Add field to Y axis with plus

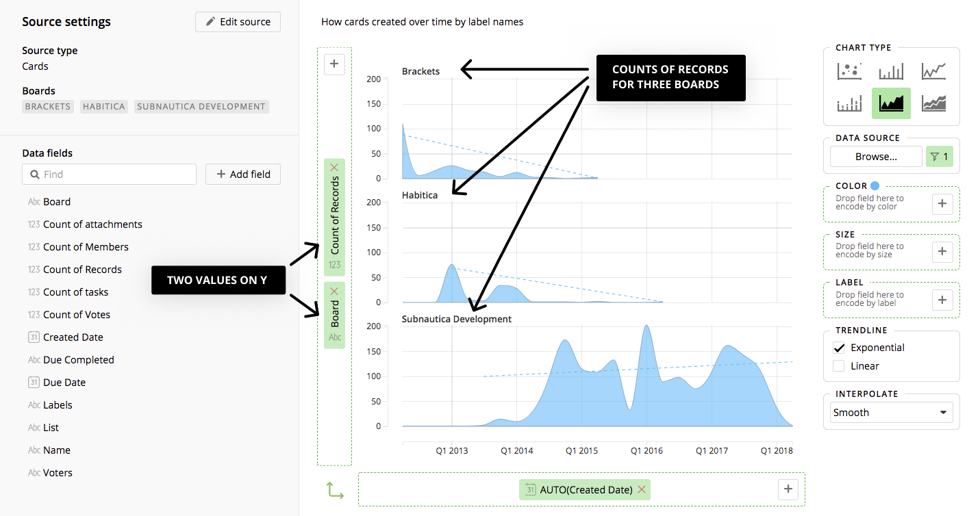pyautogui.click(x=334, y=64)
